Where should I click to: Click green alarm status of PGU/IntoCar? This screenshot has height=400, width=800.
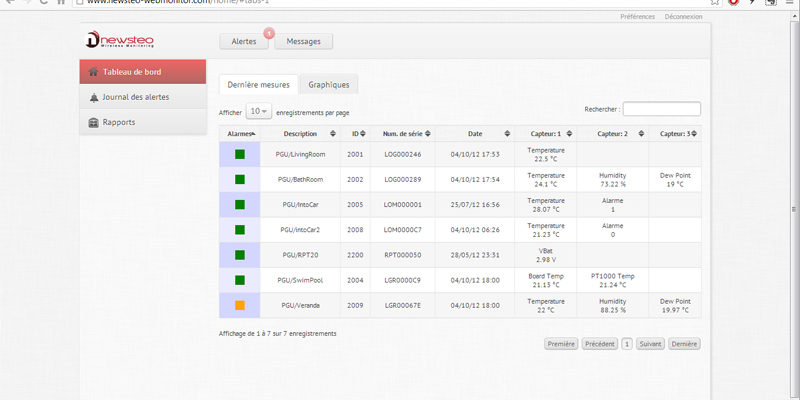pyautogui.click(x=240, y=205)
